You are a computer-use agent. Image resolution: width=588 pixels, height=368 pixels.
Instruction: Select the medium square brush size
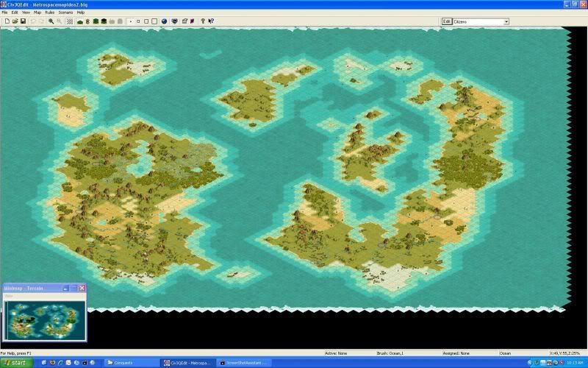click(146, 21)
